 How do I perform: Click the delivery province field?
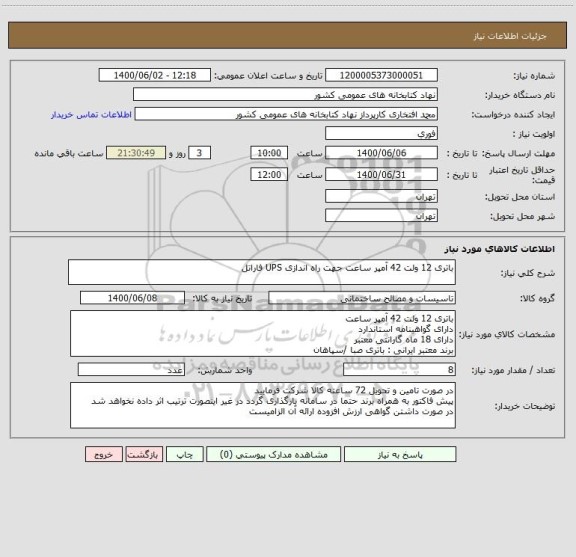click(381, 197)
